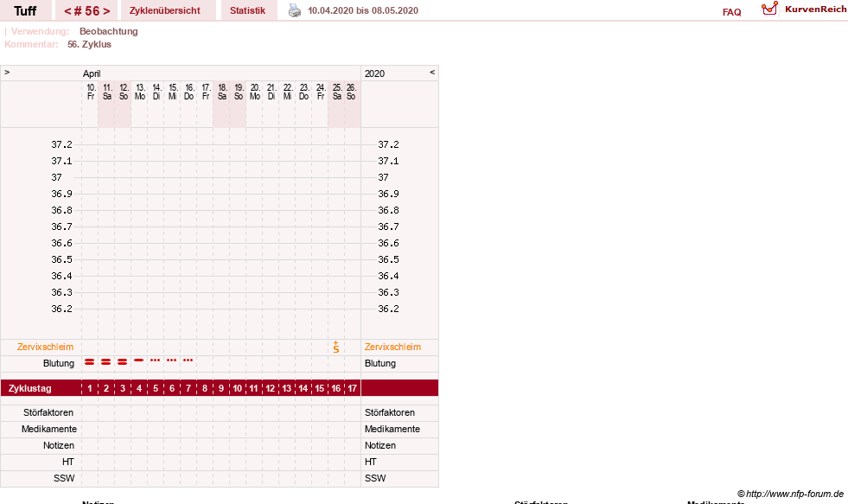Collapse chart with the < arrow beside 2020
This screenshot has width=848, height=504.
coord(432,72)
